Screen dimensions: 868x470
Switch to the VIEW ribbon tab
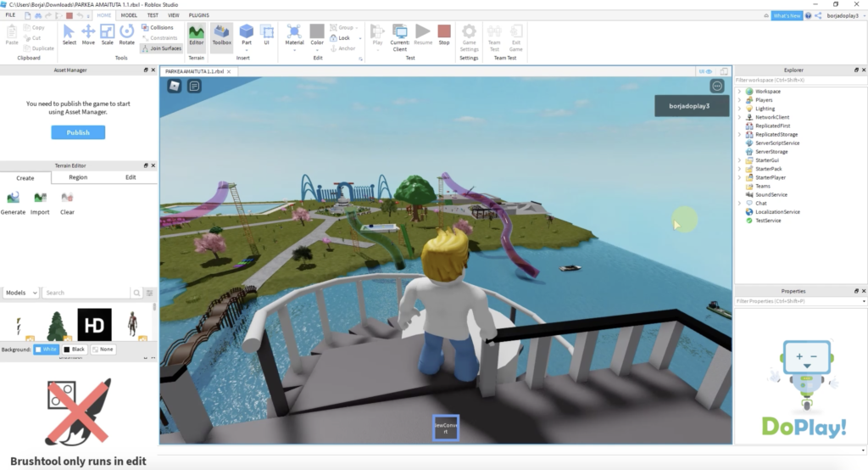[173, 15]
